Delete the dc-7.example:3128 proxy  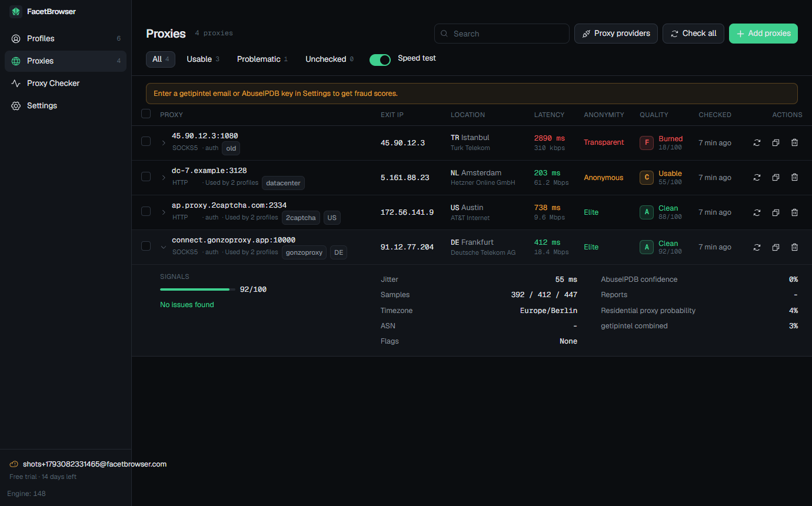(794, 177)
